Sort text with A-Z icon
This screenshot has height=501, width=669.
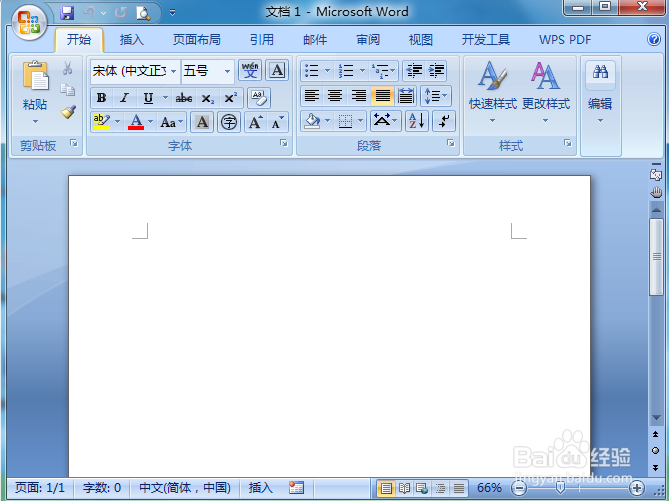pos(417,121)
